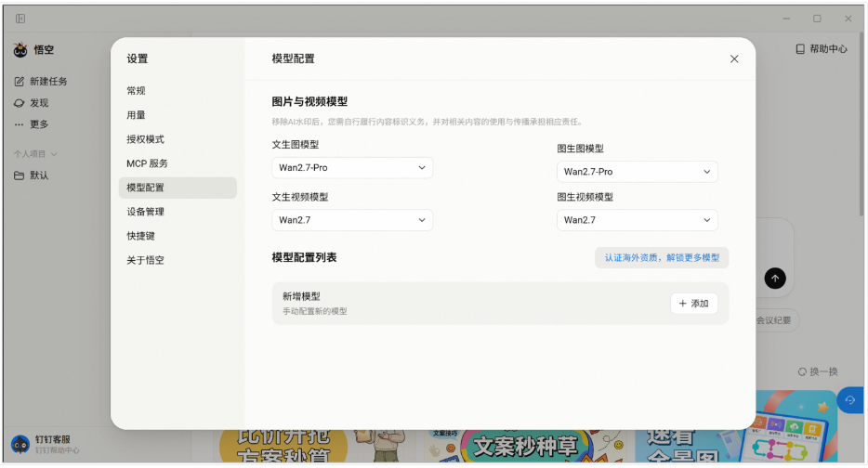Open the 图生视频模型 dropdown
The height and width of the screenshot is (468, 868).
coord(638,220)
